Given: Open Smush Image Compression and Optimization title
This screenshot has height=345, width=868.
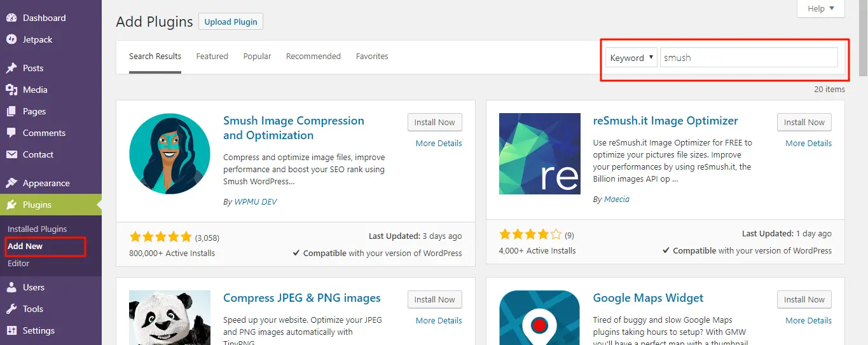Looking at the screenshot, I should (x=294, y=128).
